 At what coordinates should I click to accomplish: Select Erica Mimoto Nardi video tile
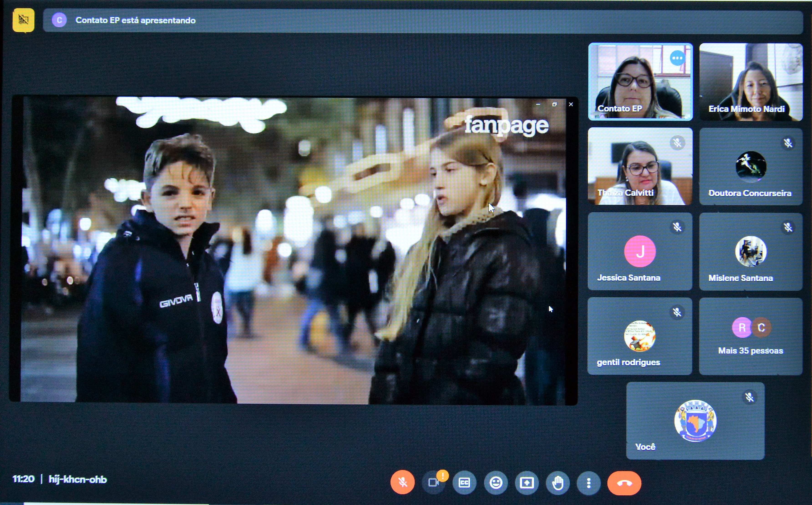[751, 82]
